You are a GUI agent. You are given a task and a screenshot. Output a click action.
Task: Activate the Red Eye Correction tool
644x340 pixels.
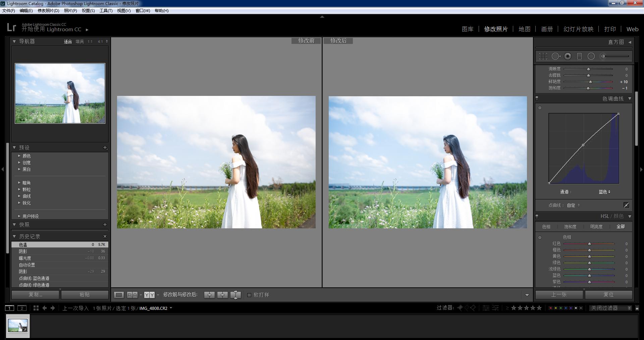coord(568,56)
